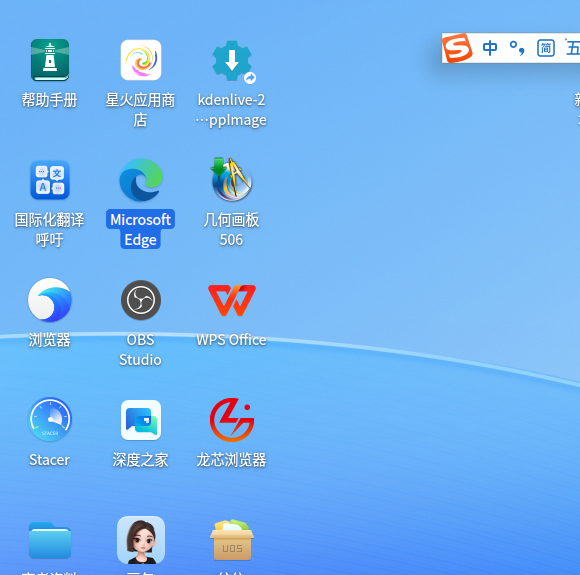This screenshot has width=580, height=575.
Task: Click the '几何画板 506' label text
Action: pos(231,229)
